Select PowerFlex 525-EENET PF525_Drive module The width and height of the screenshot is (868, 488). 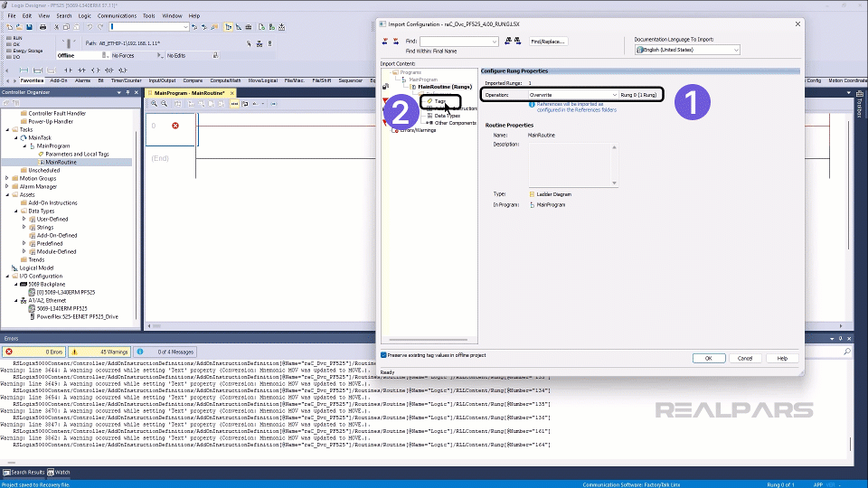[77, 317]
